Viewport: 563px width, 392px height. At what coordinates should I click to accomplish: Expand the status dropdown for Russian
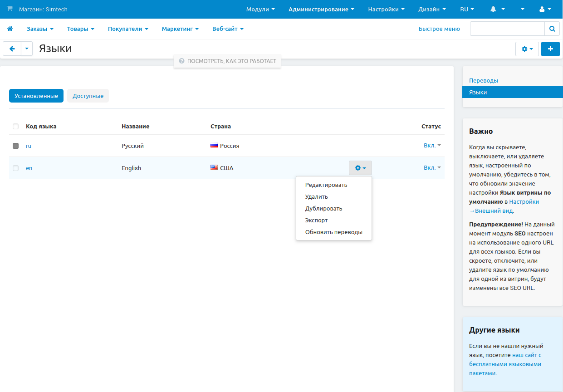(x=432, y=146)
